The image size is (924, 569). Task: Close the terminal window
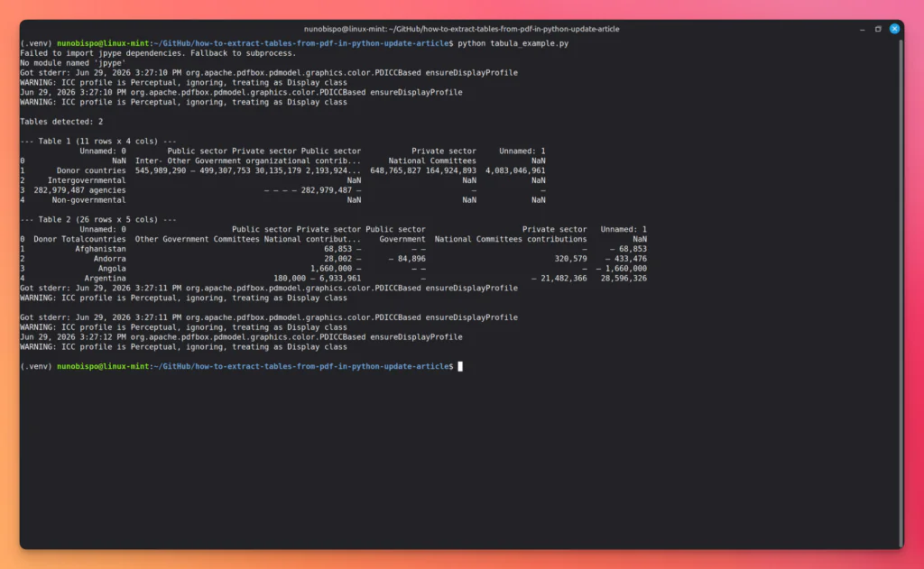tap(894, 28)
